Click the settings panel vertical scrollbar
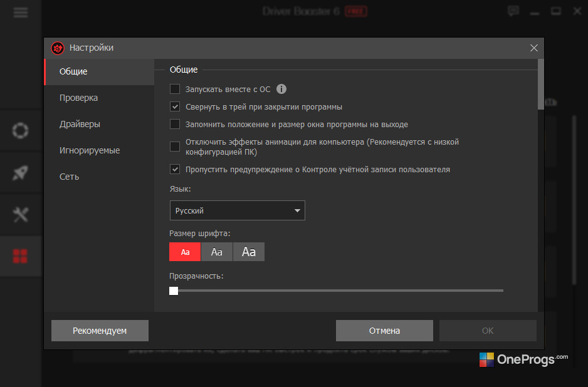Screen dimensions: 588x387 click(x=541, y=85)
